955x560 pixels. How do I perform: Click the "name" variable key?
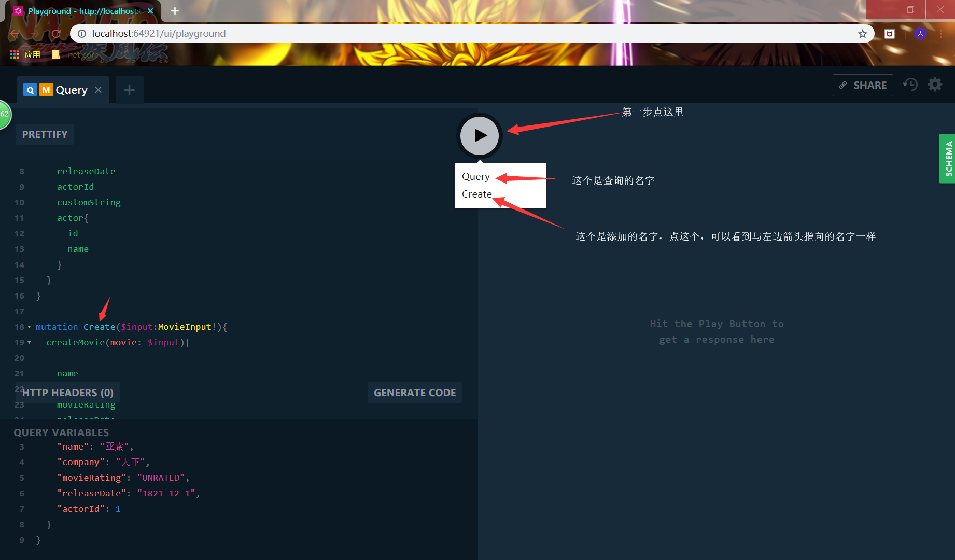click(x=73, y=446)
